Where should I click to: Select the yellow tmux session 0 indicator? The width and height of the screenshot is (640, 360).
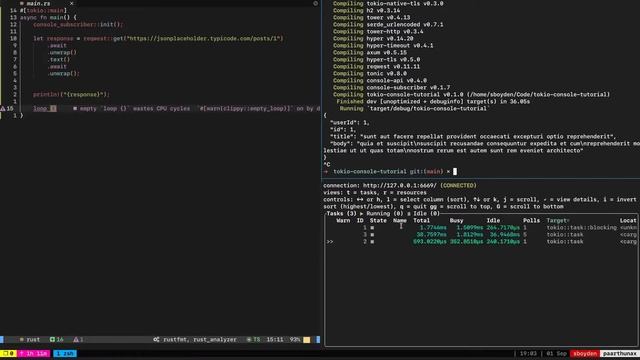[x=8, y=353]
